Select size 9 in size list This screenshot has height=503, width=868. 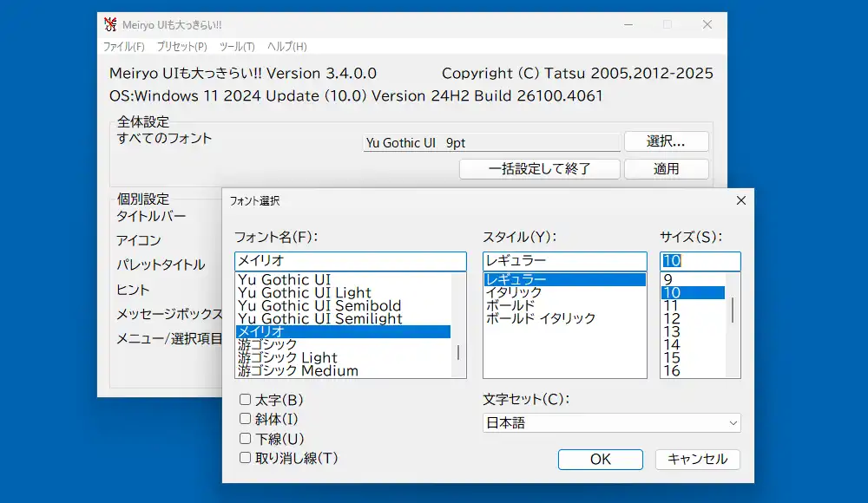click(693, 279)
